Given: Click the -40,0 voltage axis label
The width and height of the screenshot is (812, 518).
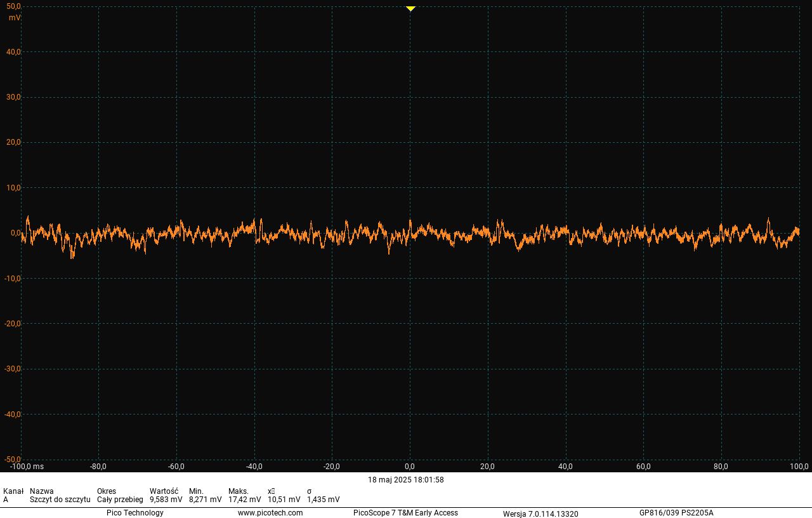Looking at the screenshot, I should click(13, 415).
